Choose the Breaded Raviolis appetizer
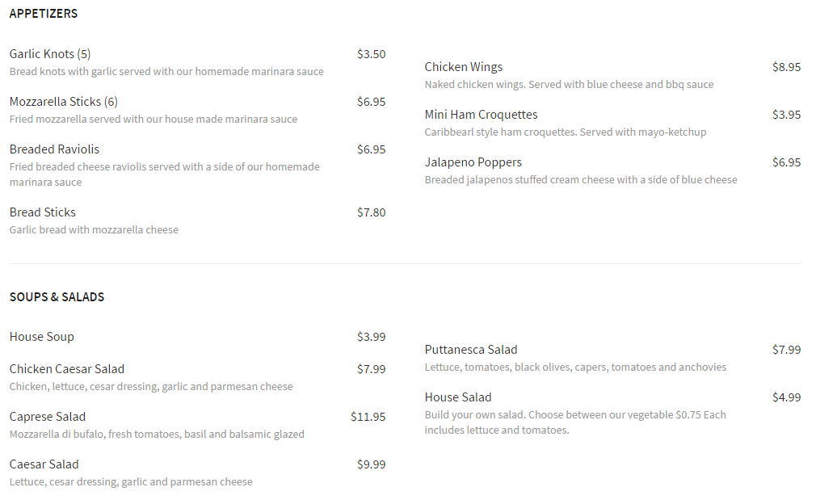This screenshot has width=816, height=504. point(55,149)
